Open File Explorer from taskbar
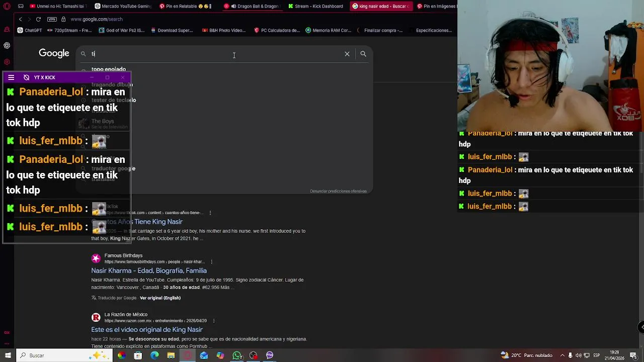This screenshot has width=644, height=362. click(x=171, y=355)
